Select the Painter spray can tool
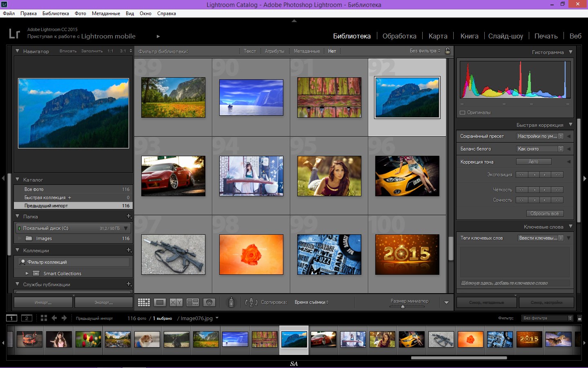The height and width of the screenshot is (368, 588). pos(231,302)
